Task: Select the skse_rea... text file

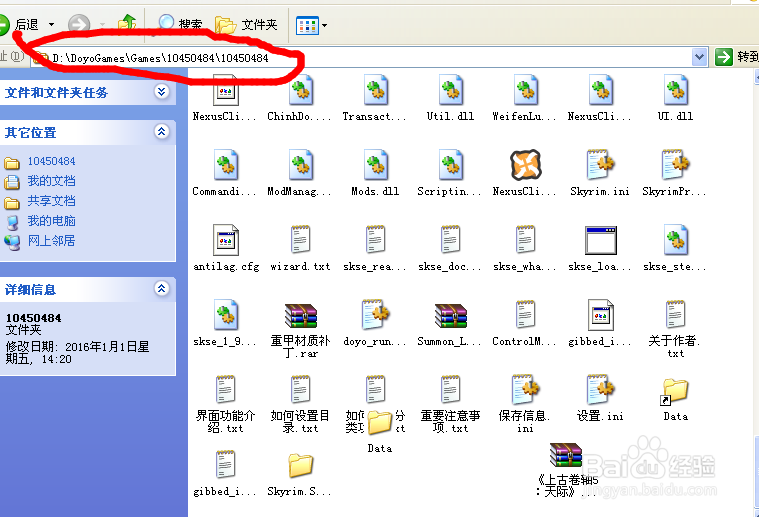Action: point(375,248)
